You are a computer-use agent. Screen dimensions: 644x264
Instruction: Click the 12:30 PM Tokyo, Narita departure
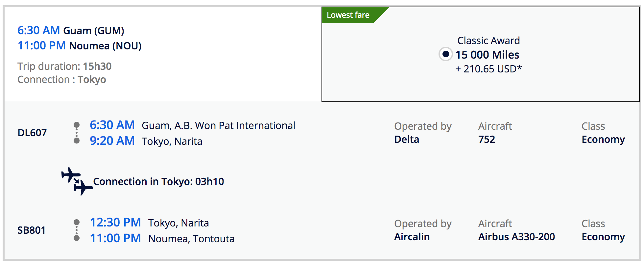tap(149, 223)
